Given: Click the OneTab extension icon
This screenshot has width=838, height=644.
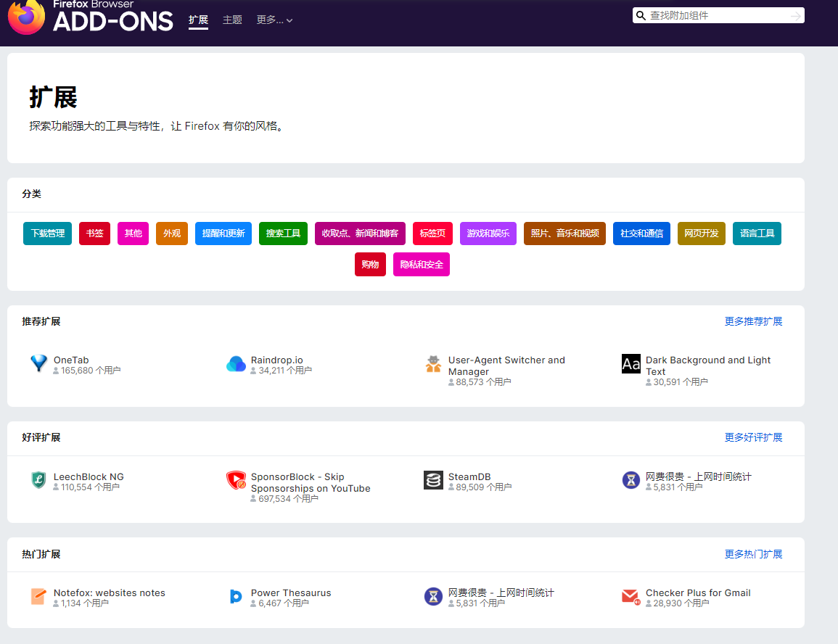Looking at the screenshot, I should coord(38,363).
